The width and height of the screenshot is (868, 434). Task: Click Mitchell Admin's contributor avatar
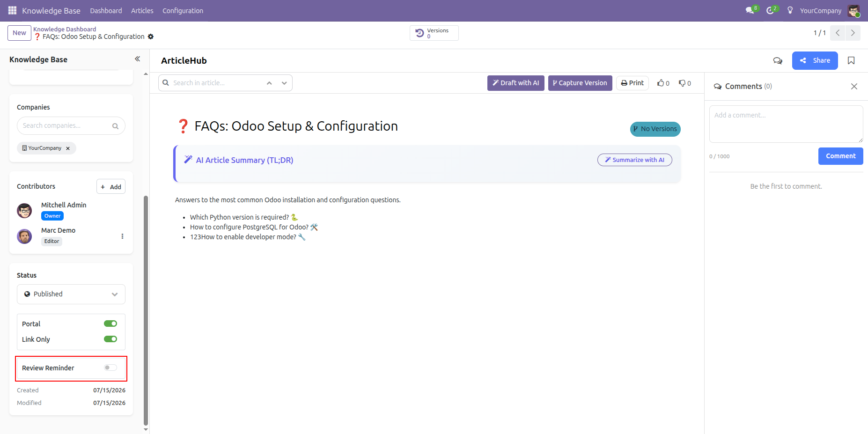(x=24, y=211)
